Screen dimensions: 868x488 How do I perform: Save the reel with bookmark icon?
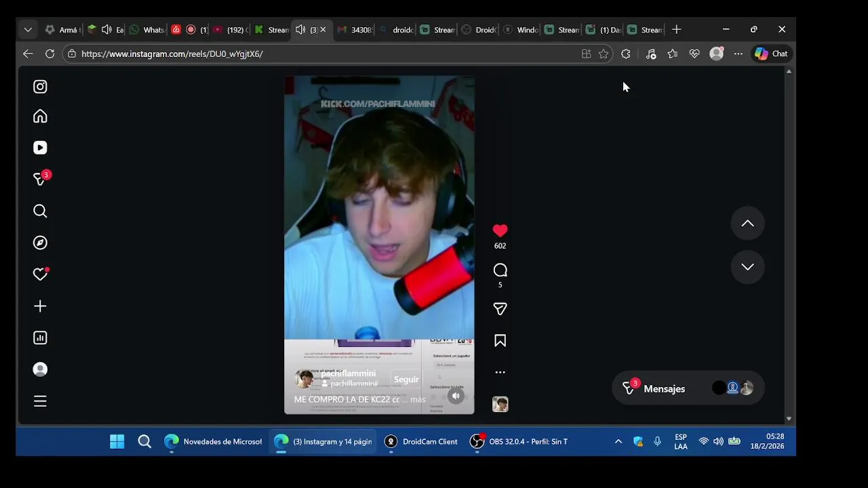[x=500, y=341]
